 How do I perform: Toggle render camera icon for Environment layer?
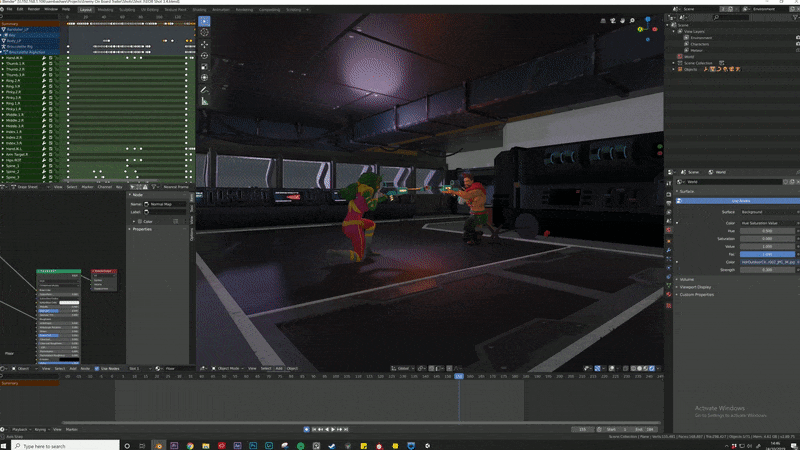pos(797,38)
